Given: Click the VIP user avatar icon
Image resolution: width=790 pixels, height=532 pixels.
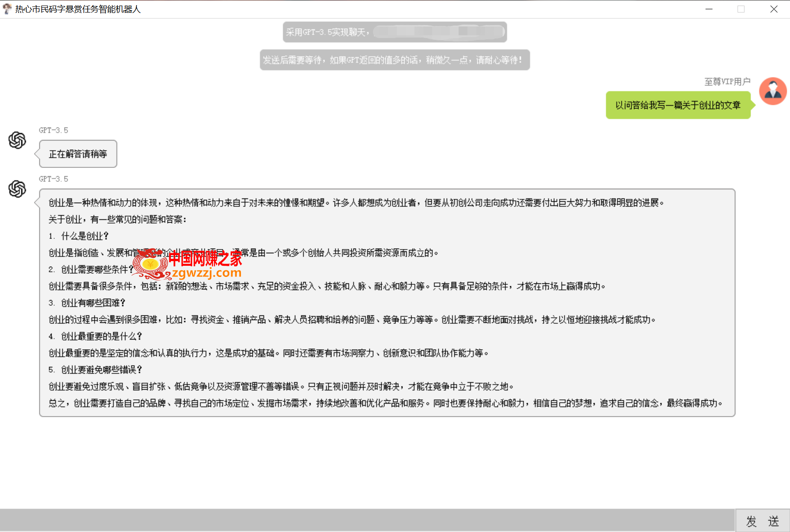Looking at the screenshot, I should click(x=773, y=91).
